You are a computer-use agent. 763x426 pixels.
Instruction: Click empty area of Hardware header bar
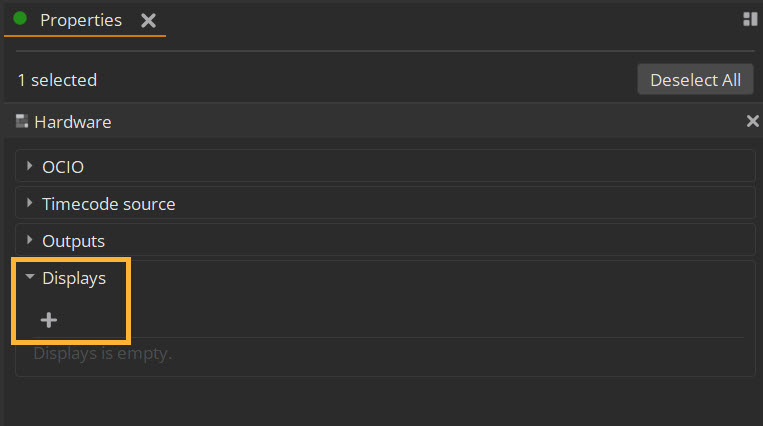(x=428, y=121)
